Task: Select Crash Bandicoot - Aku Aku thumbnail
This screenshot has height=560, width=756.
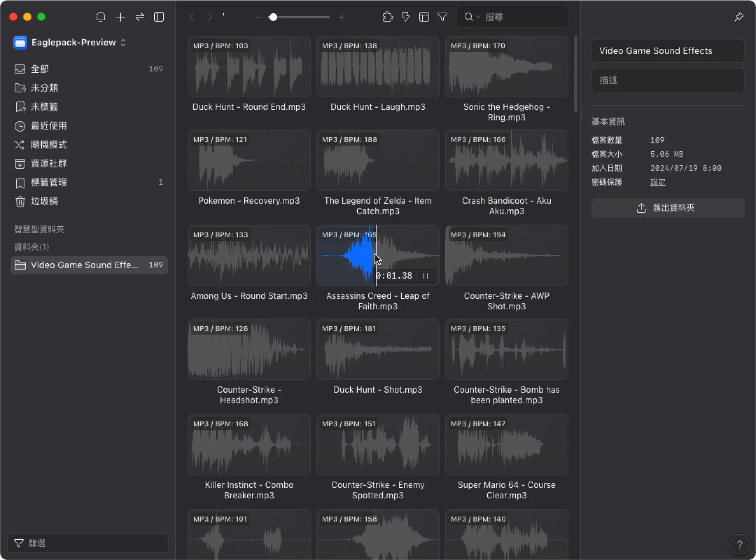Action: coord(506,160)
